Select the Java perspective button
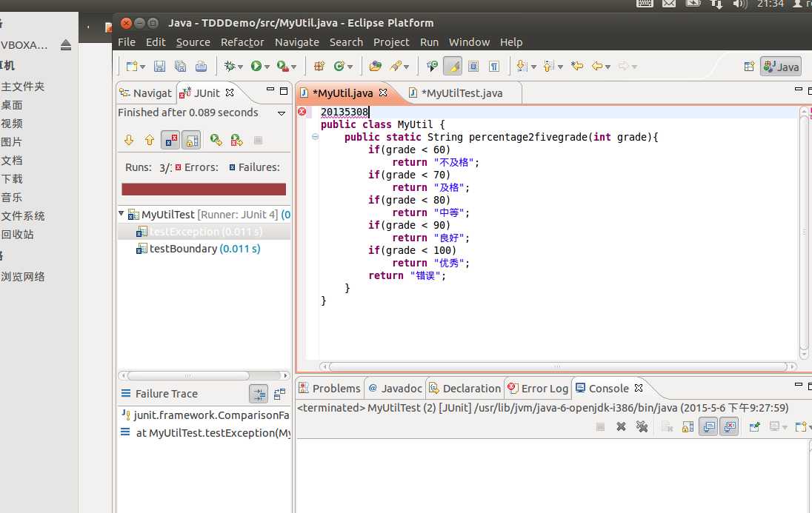812x513 pixels. click(x=781, y=67)
